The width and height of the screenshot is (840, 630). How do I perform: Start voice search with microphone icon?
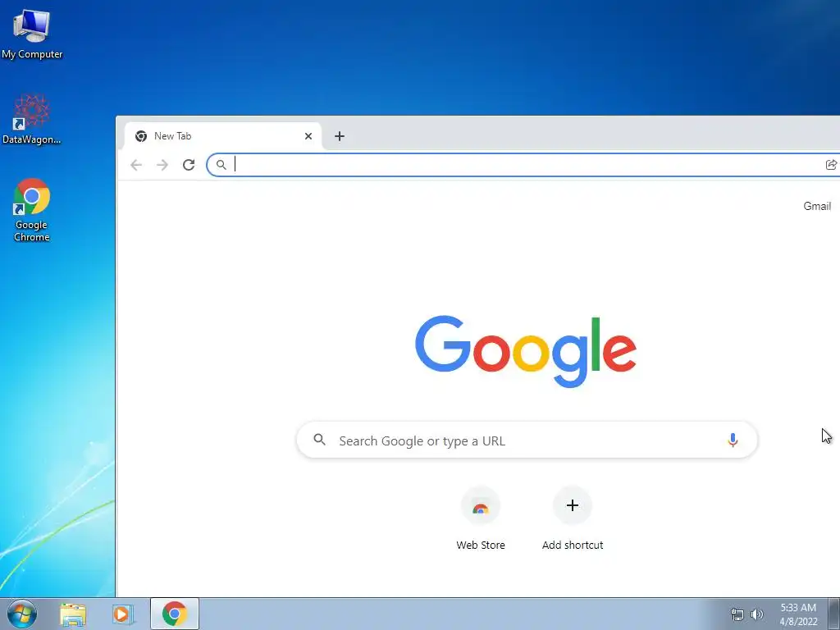point(733,441)
